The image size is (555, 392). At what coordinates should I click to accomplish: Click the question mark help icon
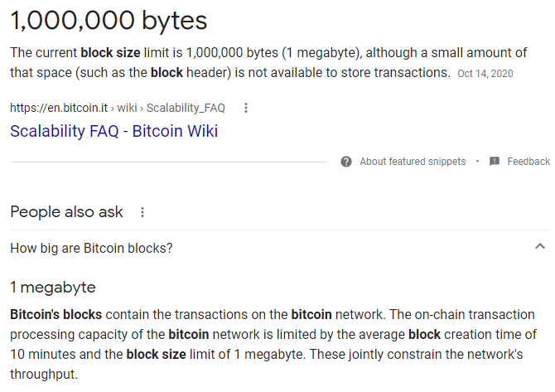point(345,162)
